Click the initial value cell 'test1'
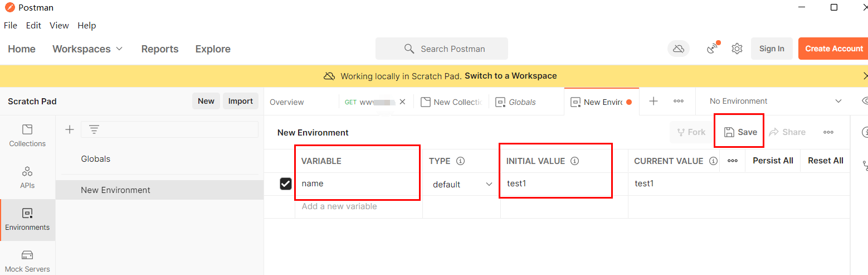The width and height of the screenshot is (868, 275). point(564,184)
